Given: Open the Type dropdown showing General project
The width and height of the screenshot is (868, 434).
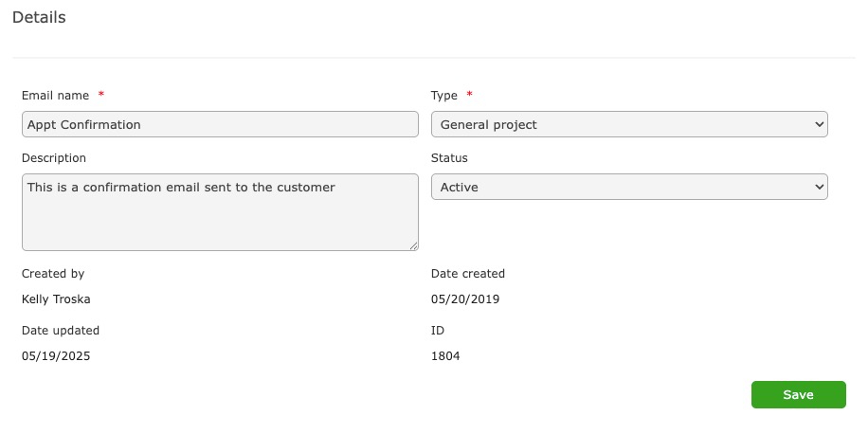Looking at the screenshot, I should coord(628,124).
